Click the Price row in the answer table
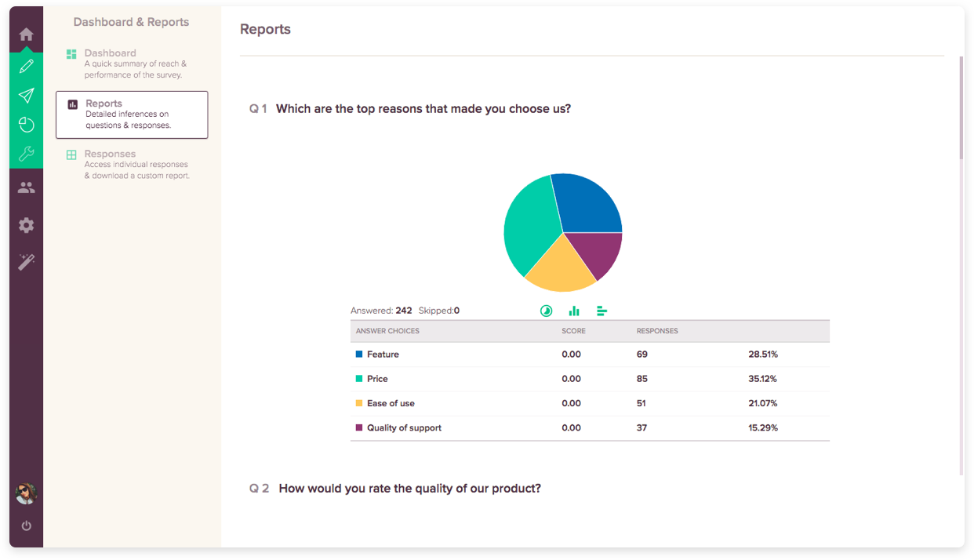Image resolution: width=974 pixels, height=560 pixels. [x=376, y=378]
